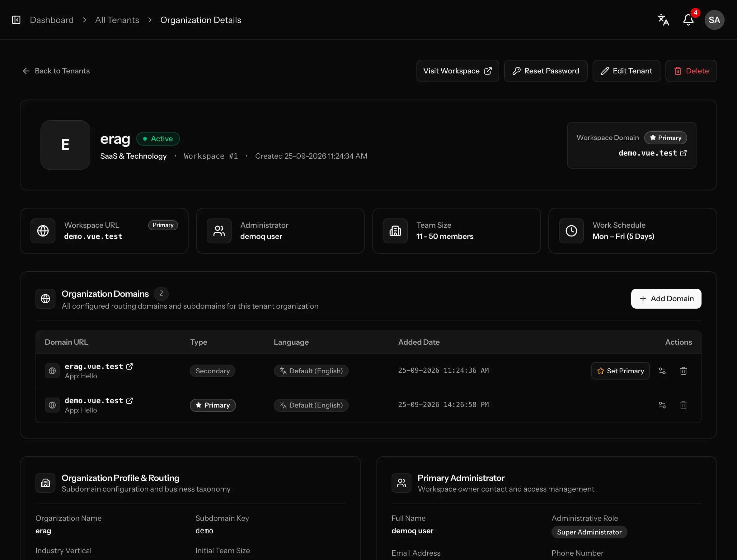The height and width of the screenshot is (560, 737).
Task: Click the globe icon in Workspace URL card
Action: (x=43, y=231)
